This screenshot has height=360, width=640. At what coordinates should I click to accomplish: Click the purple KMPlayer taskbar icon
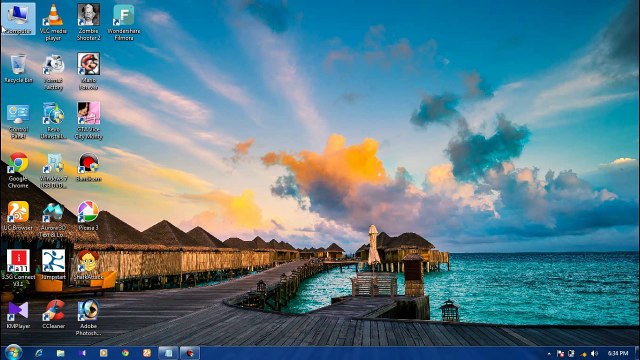(x=82, y=353)
